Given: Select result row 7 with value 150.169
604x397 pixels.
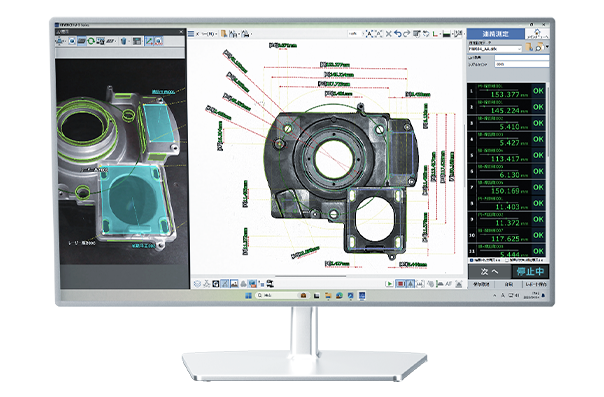Looking at the screenshot, I should pyautogui.click(x=507, y=187).
